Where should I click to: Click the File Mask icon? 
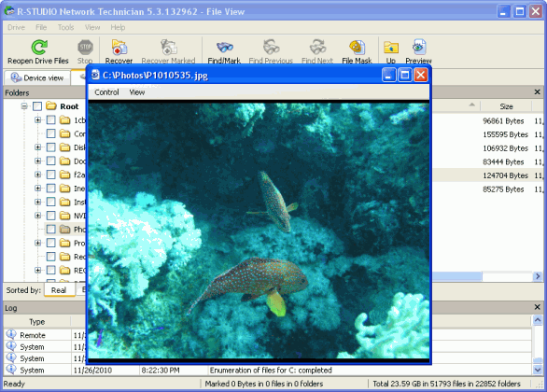tap(357, 47)
